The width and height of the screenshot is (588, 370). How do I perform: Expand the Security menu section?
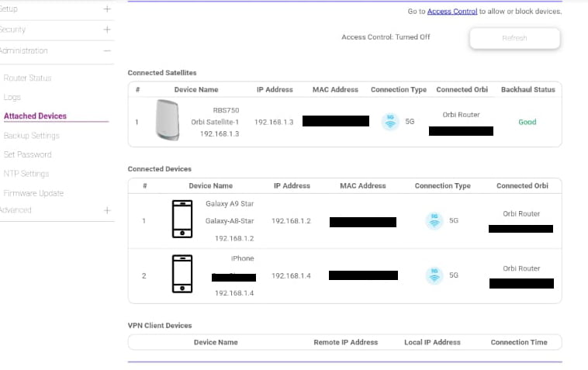point(107,29)
